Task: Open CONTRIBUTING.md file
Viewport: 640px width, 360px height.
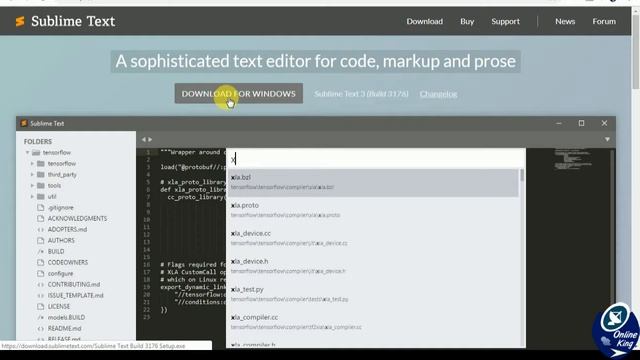Action: click(74, 284)
